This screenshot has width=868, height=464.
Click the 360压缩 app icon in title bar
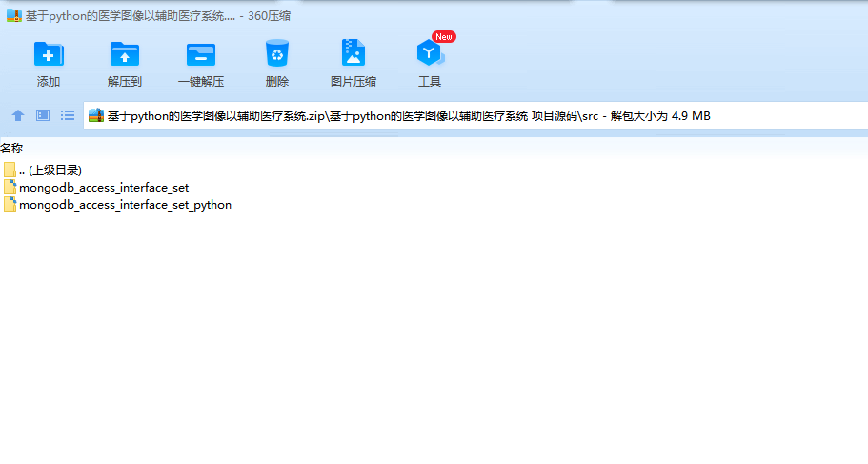14,15
